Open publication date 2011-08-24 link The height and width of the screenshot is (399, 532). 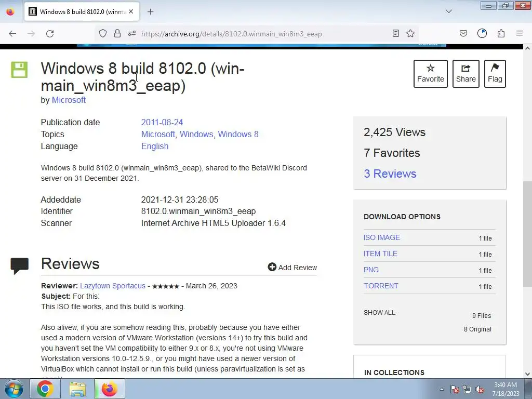click(162, 122)
